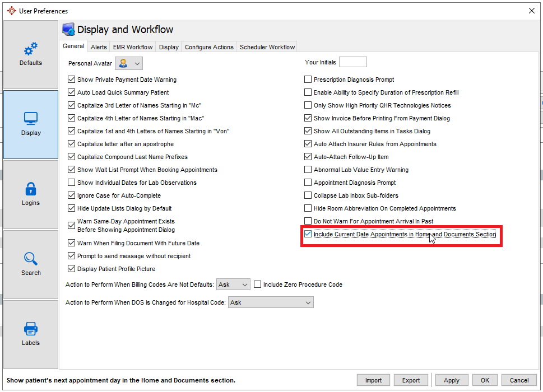Click the Import button
Viewport: 543px width, 392px height.
coord(373,380)
